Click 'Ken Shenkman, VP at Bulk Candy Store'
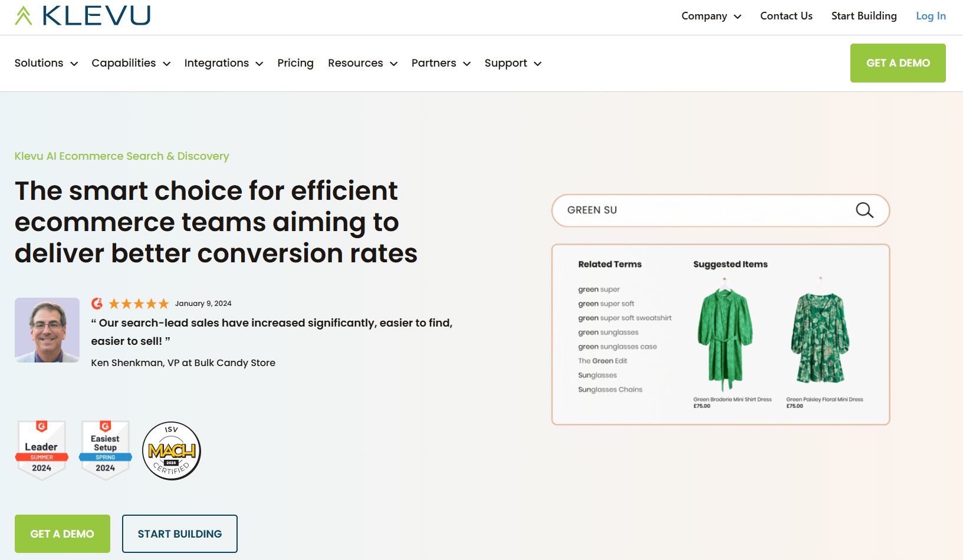Image resolution: width=963 pixels, height=560 pixels. click(x=183, y=363)
